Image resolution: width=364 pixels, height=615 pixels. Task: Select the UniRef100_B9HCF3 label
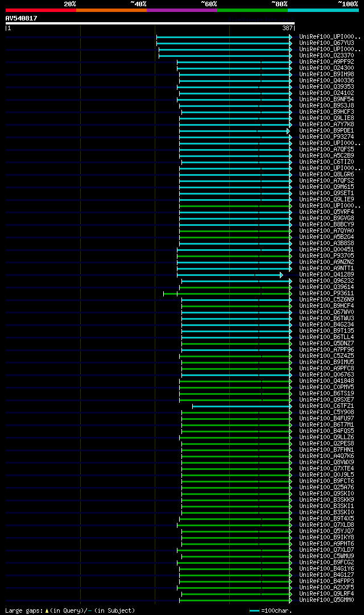tap(326, 112)
